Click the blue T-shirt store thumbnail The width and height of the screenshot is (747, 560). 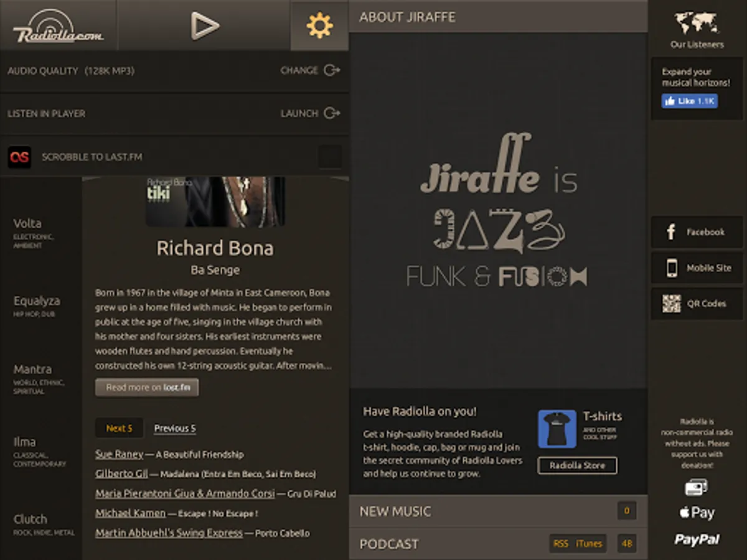tap(557, 429)
